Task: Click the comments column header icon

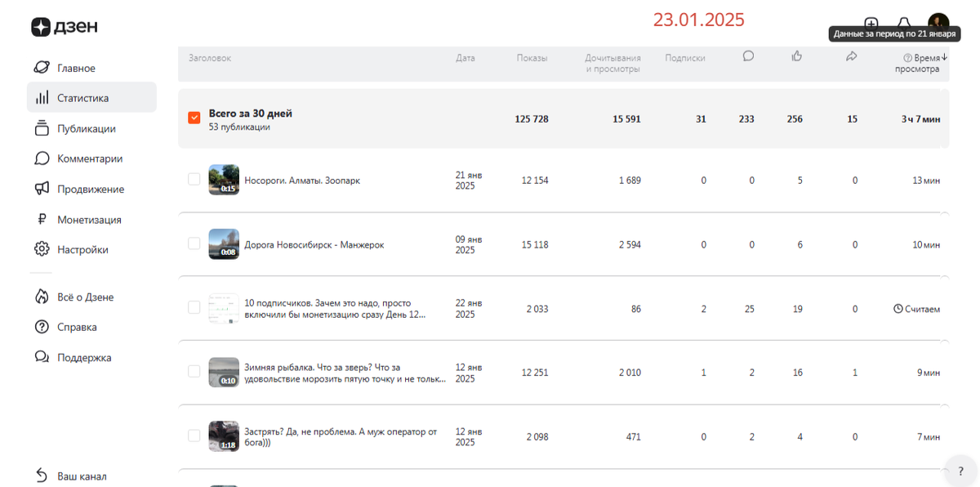Action: pos(748,56)
